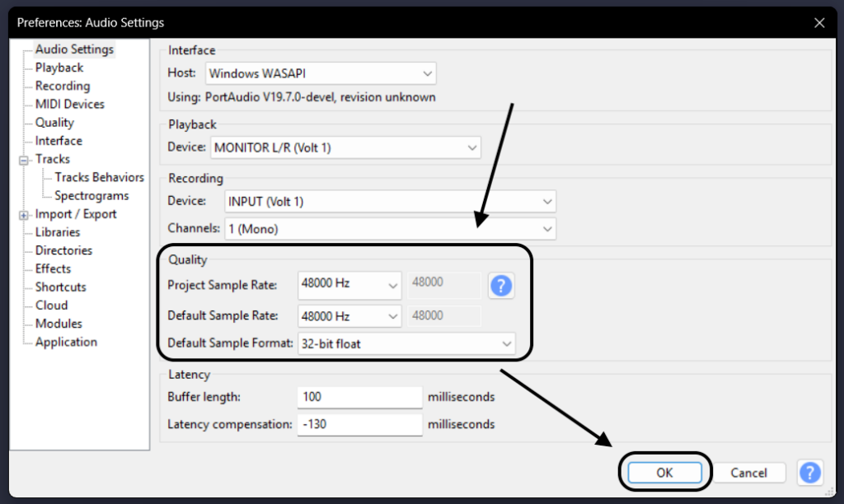Open the Default Sample Format dropdown
This screenshot has width=844, height=504.
406,343
